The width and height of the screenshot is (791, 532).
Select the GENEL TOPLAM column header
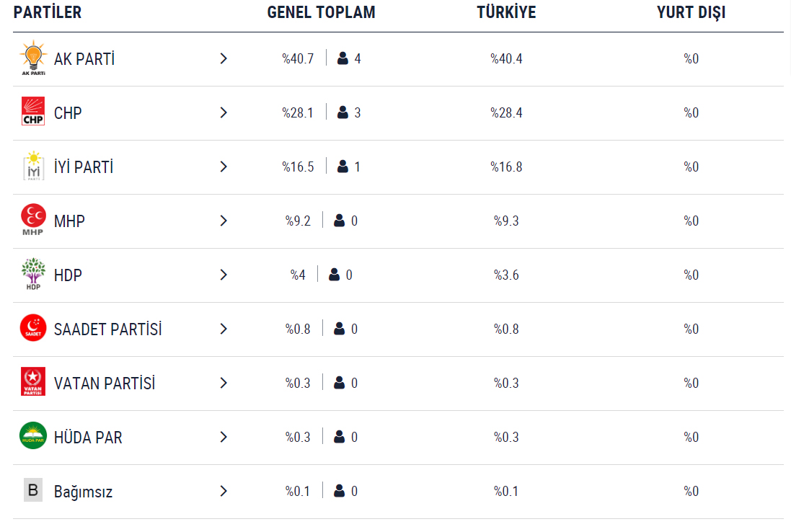tap(322, 12)
